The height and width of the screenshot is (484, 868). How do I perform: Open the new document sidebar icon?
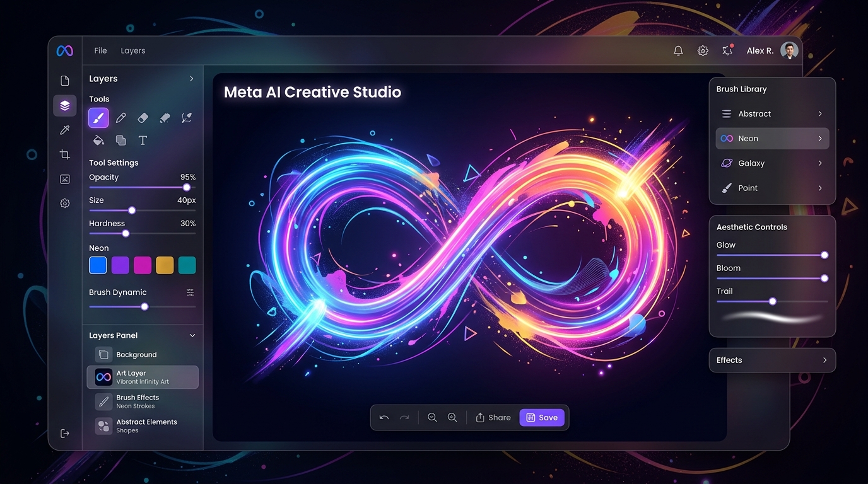point(64,81)
